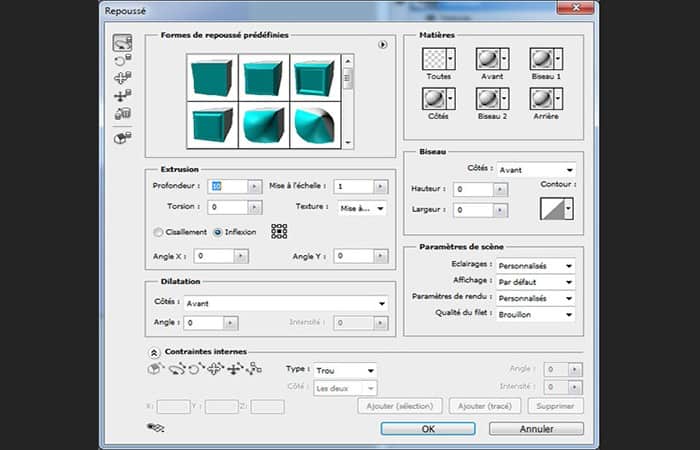700x450 pixels.
Task: Open the Type dropdown showing Trou
Action: point(345,370)
